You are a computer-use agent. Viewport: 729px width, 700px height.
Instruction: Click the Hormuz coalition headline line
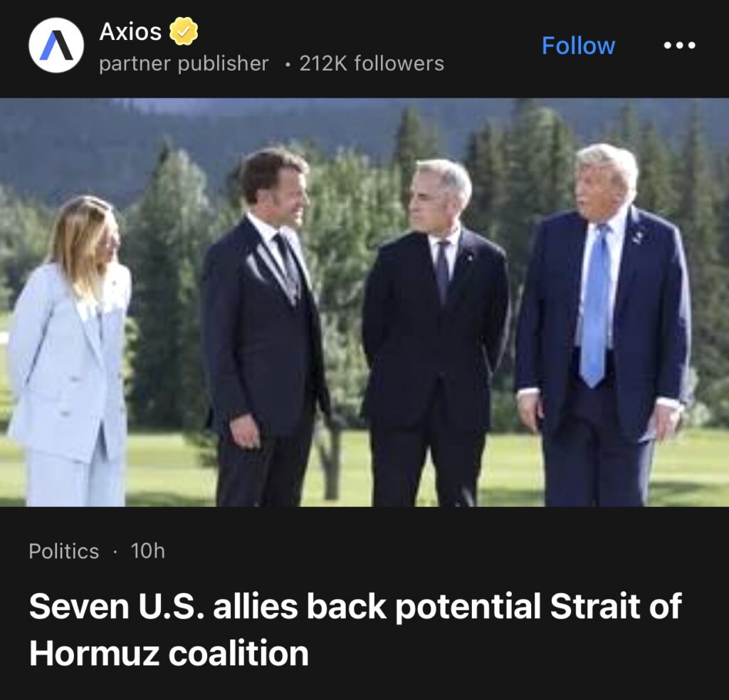coord(169,653)
